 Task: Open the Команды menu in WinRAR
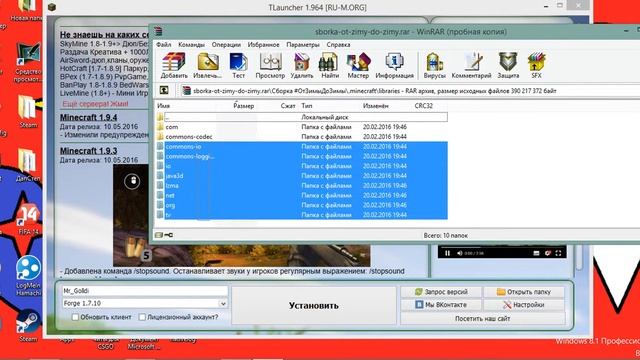[191, 44]
